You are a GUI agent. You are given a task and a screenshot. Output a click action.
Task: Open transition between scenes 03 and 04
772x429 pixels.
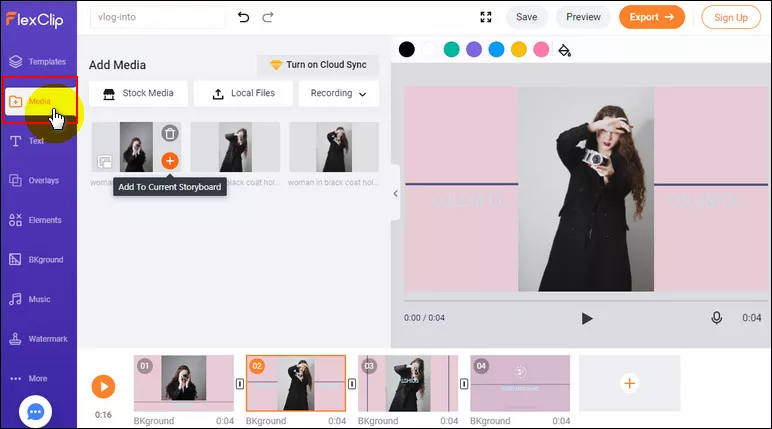464,384
